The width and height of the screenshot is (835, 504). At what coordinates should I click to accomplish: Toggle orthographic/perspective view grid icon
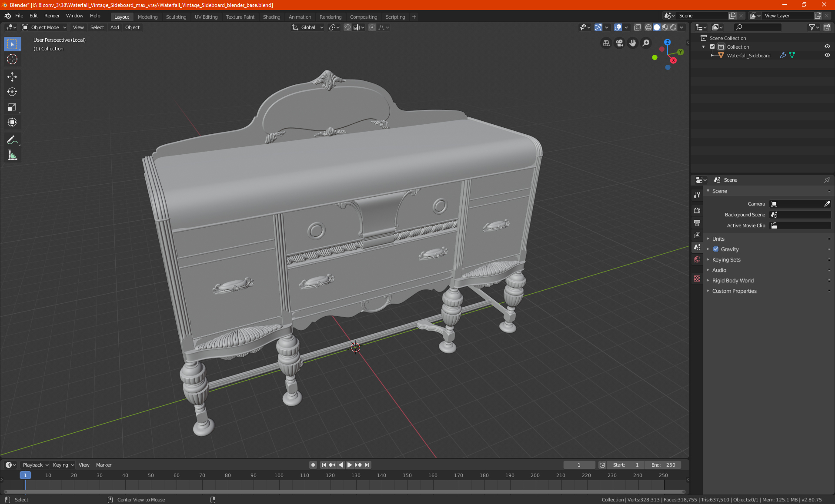(x=606, y=43)
